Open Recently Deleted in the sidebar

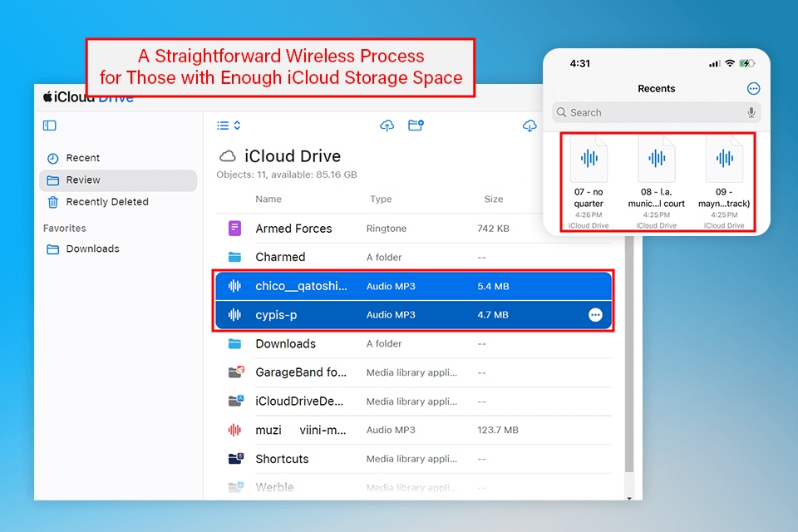click(x=118, y=202)
